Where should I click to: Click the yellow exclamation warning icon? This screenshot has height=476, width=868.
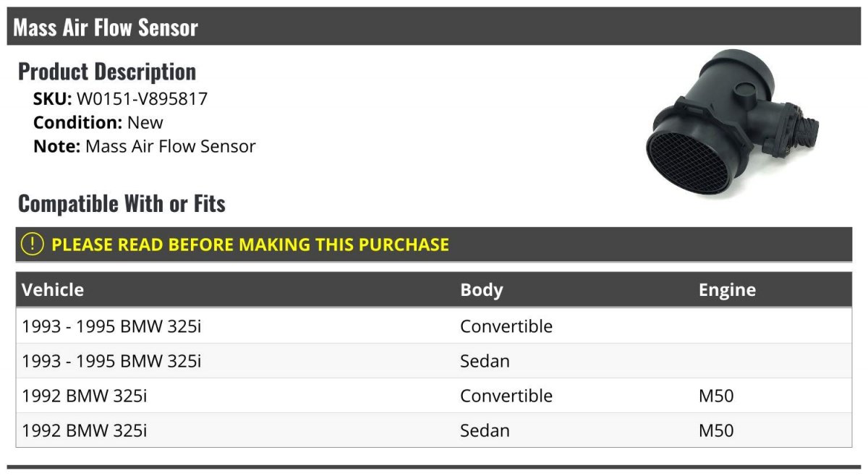(33, 245)
